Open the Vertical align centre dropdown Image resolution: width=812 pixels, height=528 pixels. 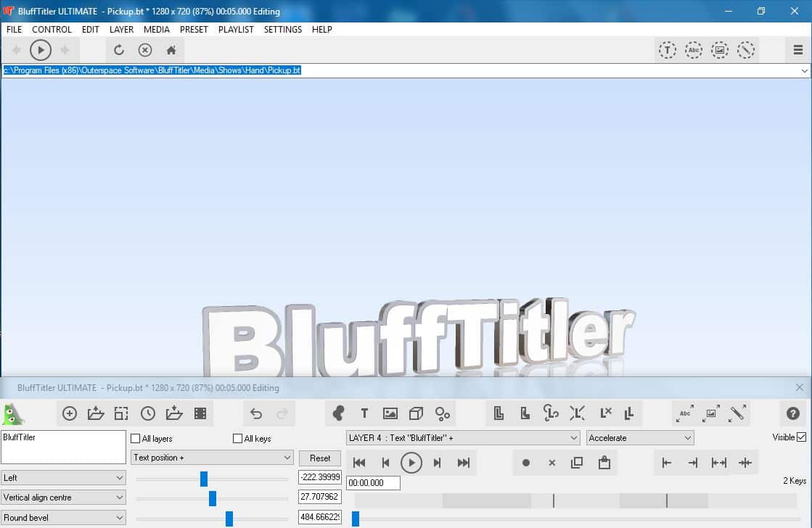coord(63,498)
